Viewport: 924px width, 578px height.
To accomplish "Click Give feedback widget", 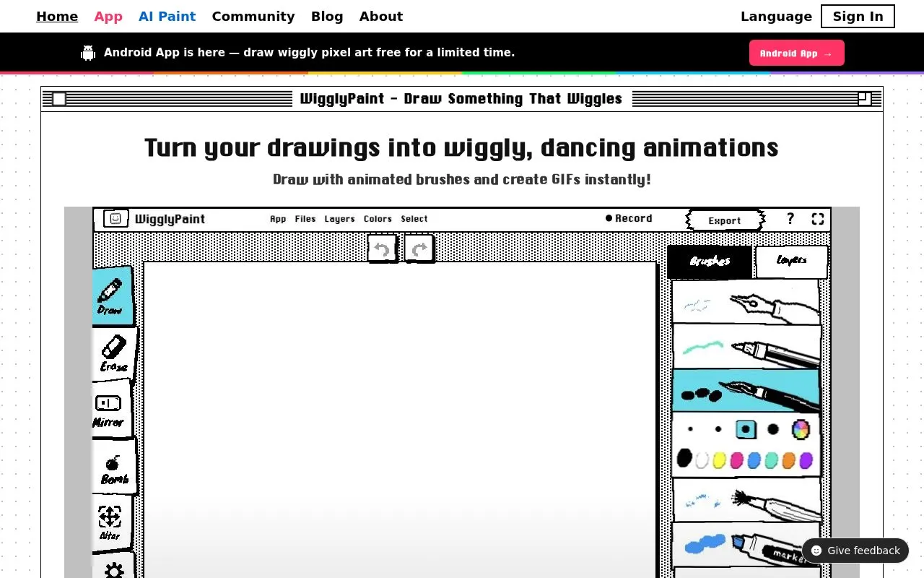I will [x=855, y=551].
